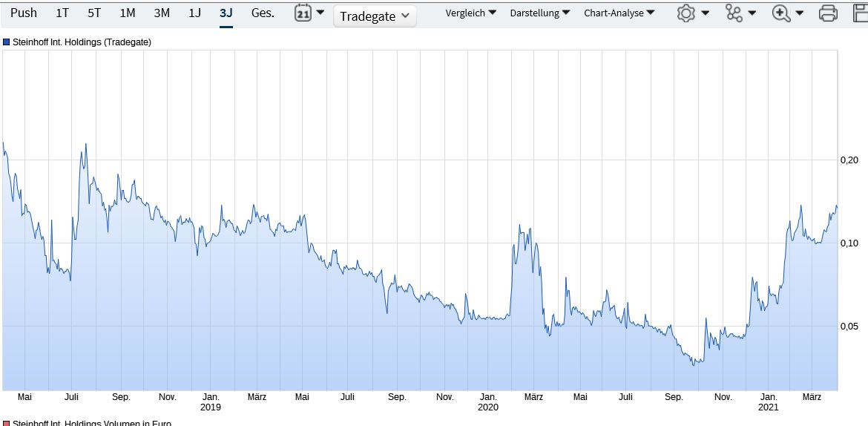Click the zoom magnifier icon
The image size is (868, 426).
[781, 13]
